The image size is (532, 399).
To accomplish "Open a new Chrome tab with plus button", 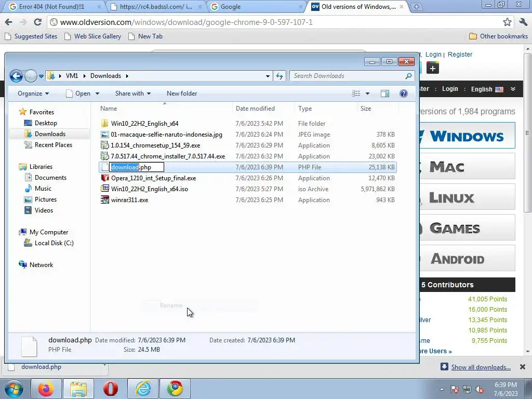I will (416, 7).
